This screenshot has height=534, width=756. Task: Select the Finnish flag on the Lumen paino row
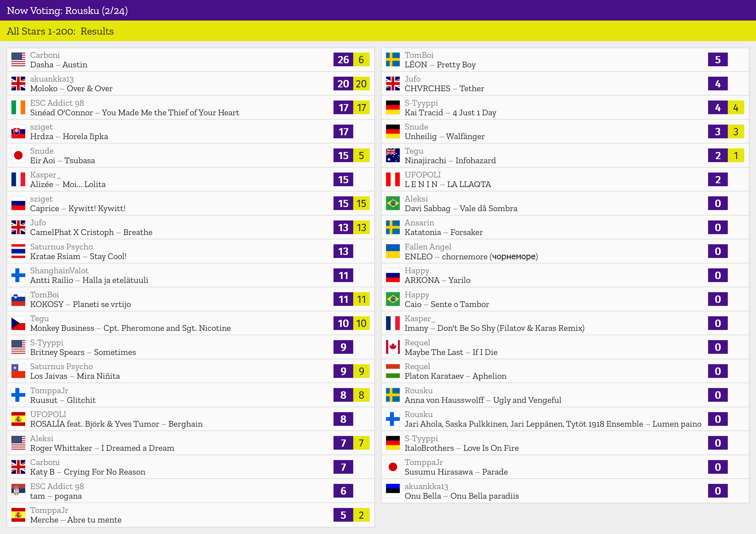[393, 419]
